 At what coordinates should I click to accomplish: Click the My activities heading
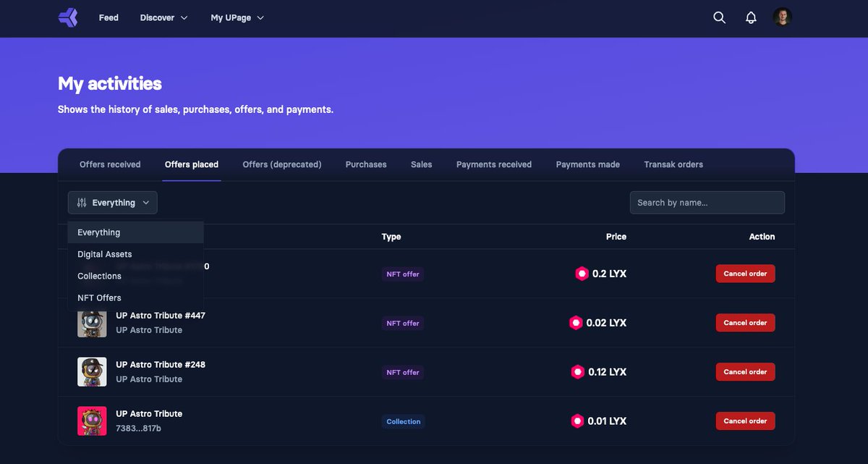tap(110, 83)
